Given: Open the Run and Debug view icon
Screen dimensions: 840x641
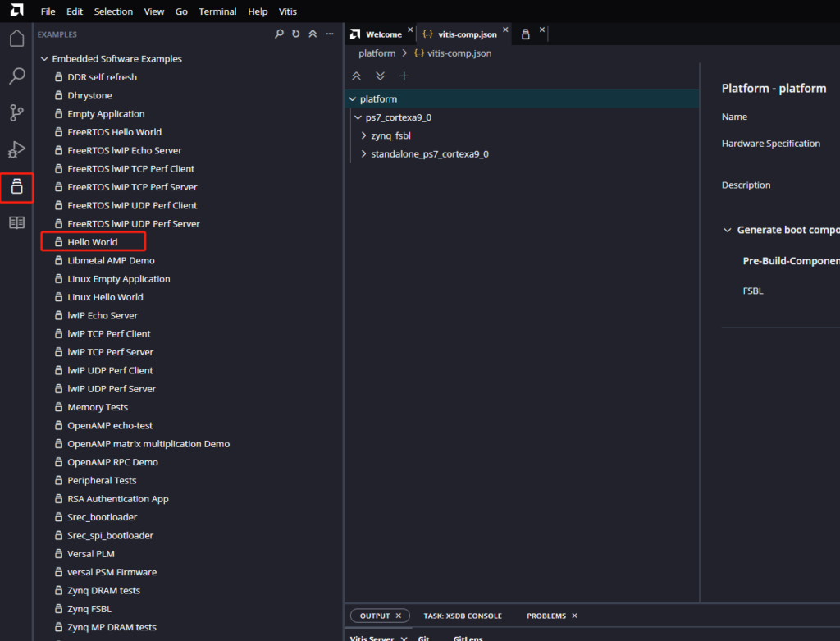Looking at the screenshot, I should 17,149.
